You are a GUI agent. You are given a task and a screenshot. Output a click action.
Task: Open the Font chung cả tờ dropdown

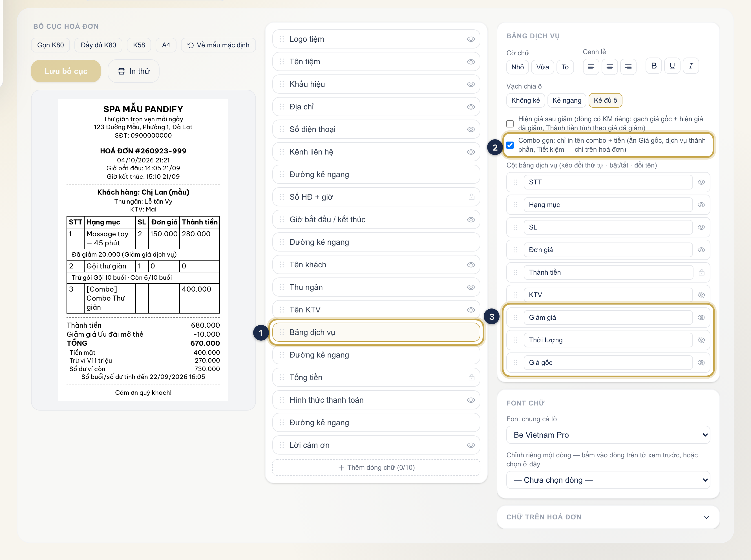click(x=608, y=435)
